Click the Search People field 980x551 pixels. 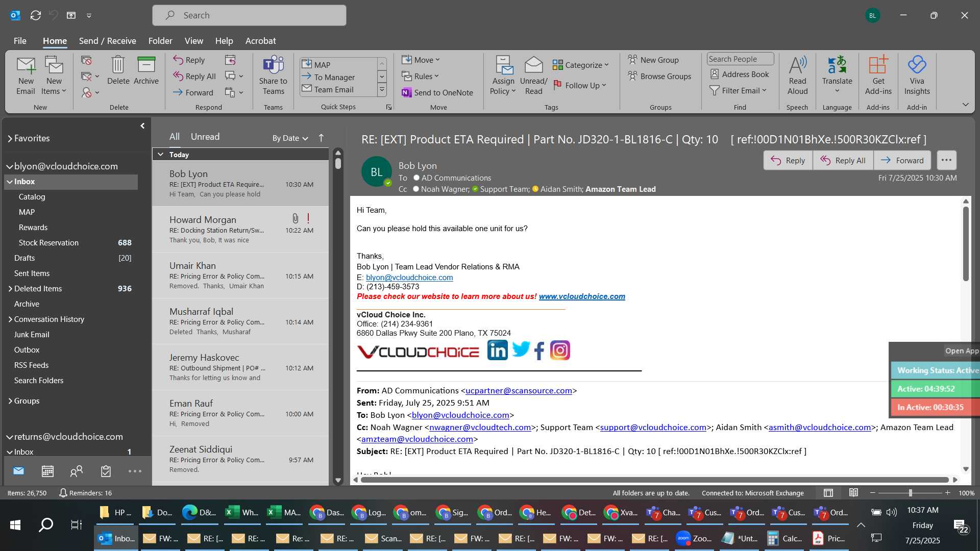click(740, 59)
